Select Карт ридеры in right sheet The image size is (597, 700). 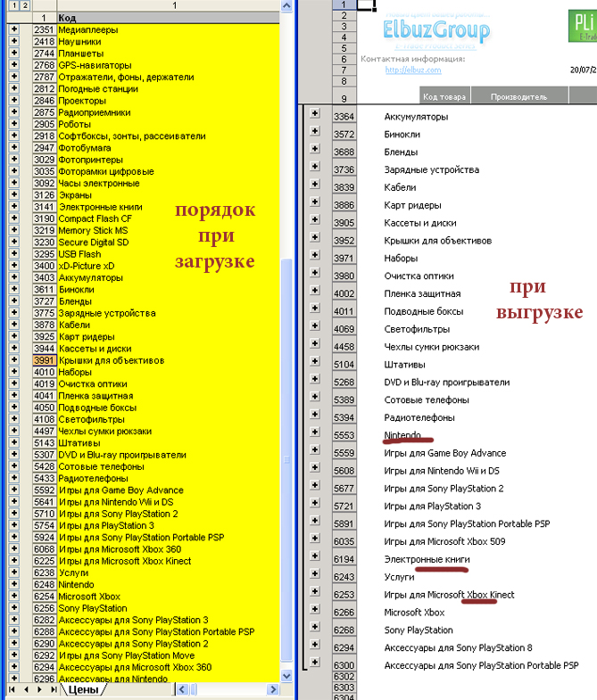coord(412,205)
